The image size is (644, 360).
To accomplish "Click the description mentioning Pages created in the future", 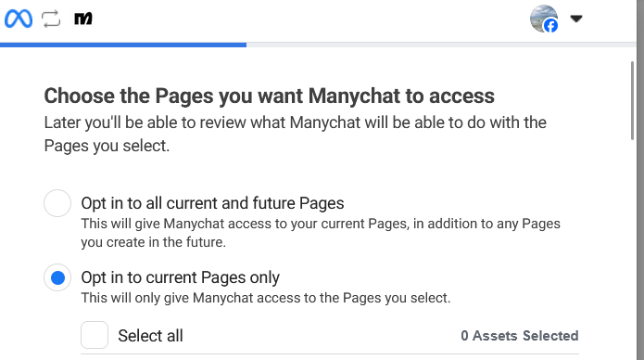I will click(321, 233).
